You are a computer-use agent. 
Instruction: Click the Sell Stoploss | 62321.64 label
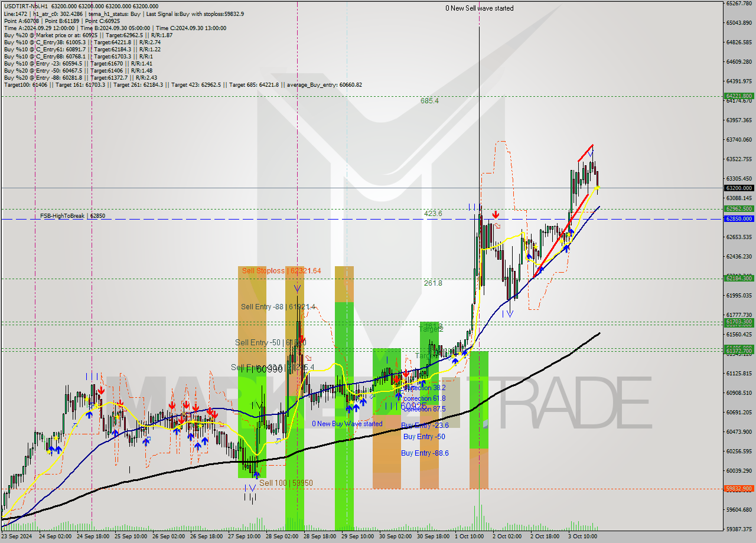click(x=282, y=271)
